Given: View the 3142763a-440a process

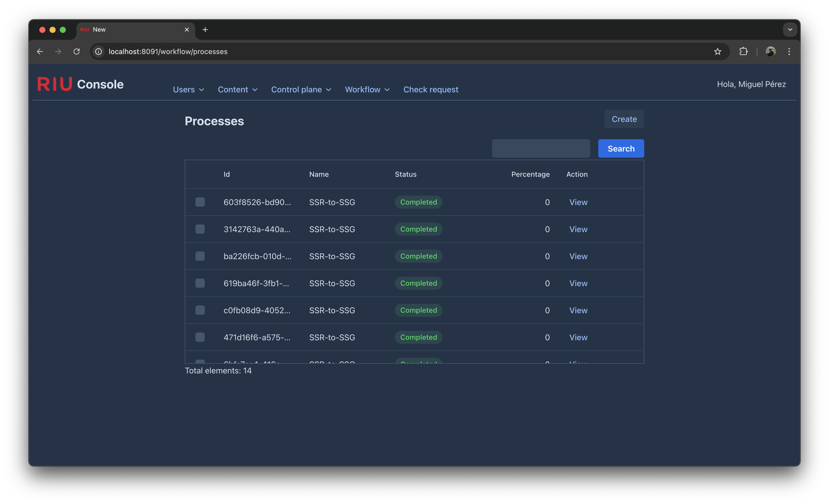Looking at the screenshot, I should pyautogui.click(x=578, y=229).
